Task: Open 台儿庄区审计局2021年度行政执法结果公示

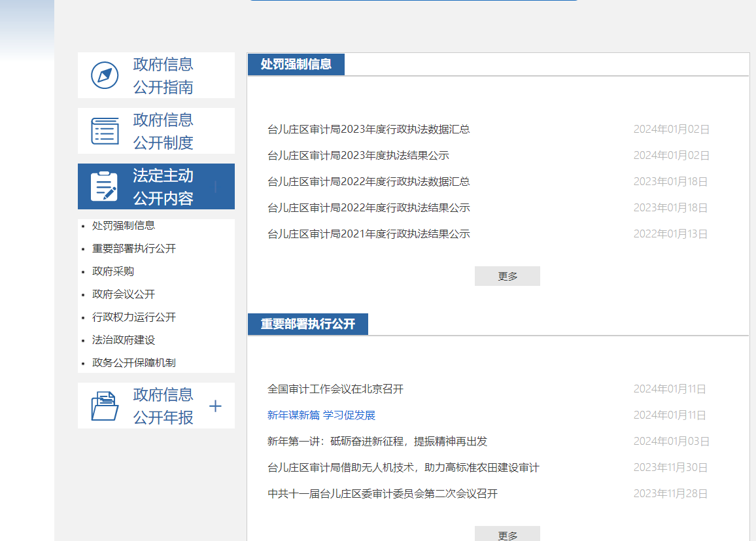Action: pyautogui.click(x=369, y=234)
